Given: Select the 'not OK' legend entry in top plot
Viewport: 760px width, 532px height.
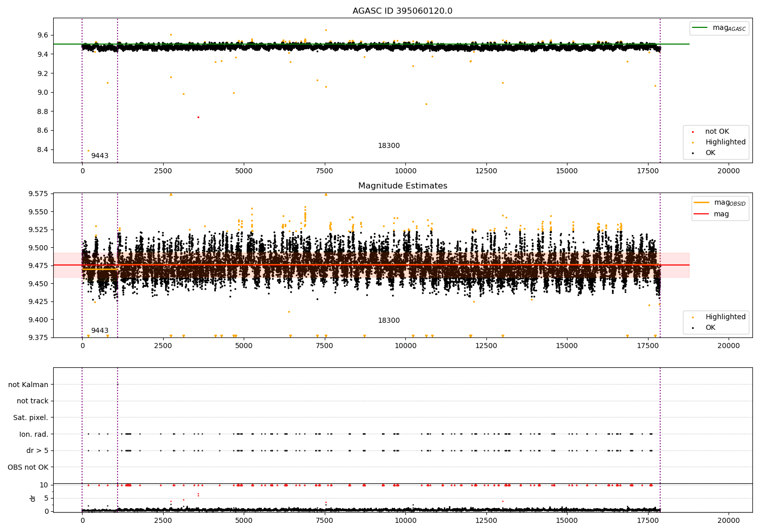Looking at the screenshot, I should pyautogui.click(x=717, y=132).
